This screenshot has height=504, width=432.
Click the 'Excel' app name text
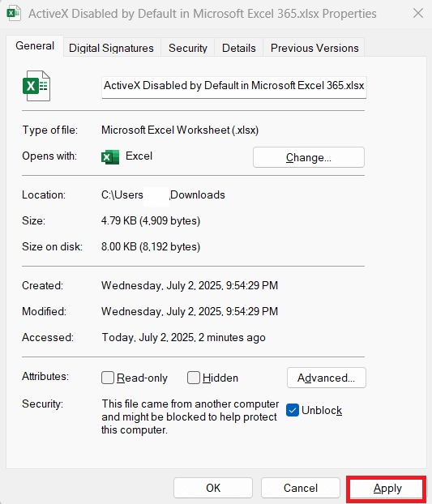[139, 156]
